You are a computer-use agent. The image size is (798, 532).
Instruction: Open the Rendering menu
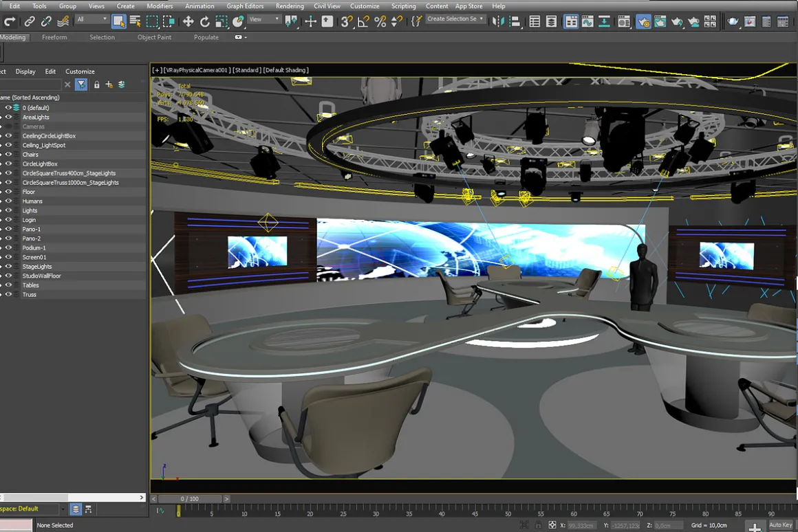pyautogui.click(x=290, y=6)
